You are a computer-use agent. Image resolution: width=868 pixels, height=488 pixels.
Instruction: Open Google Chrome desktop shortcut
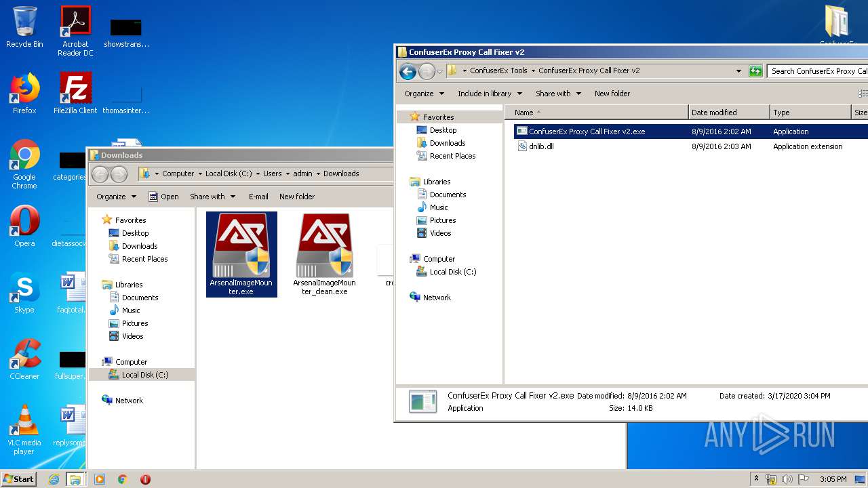click(24, 165)
